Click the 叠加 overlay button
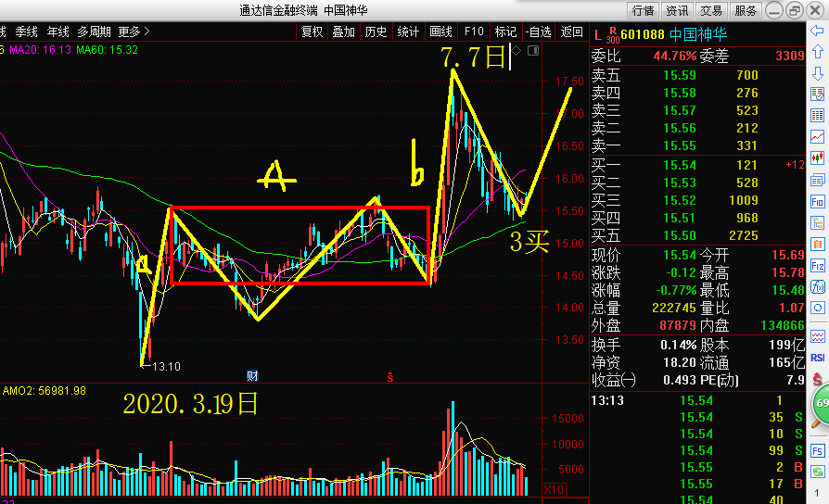The width and height of the screenshot is (829, 504). [344, 31]
